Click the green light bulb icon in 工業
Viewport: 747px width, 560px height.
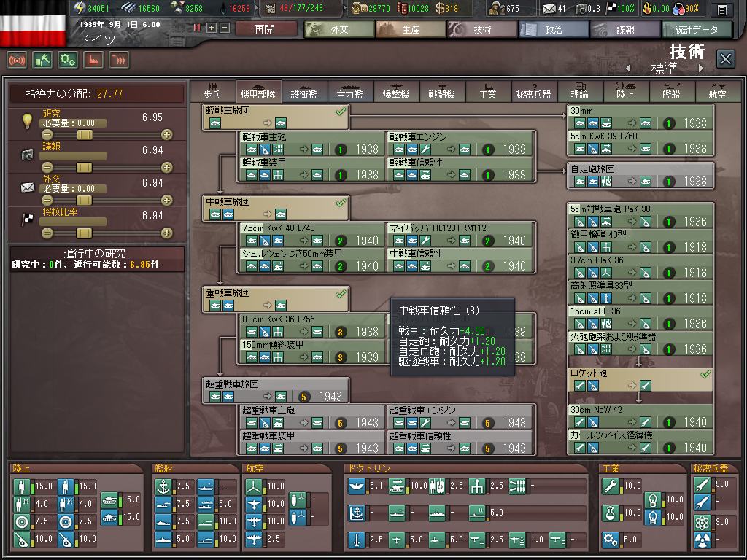652,499
